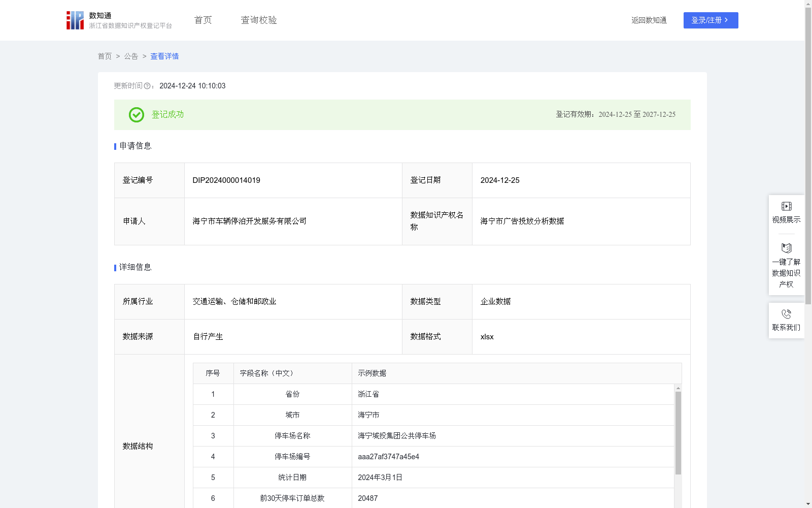Click the page scrollbar down arrow
The image size is (812, 508).
tap(808, 504)
